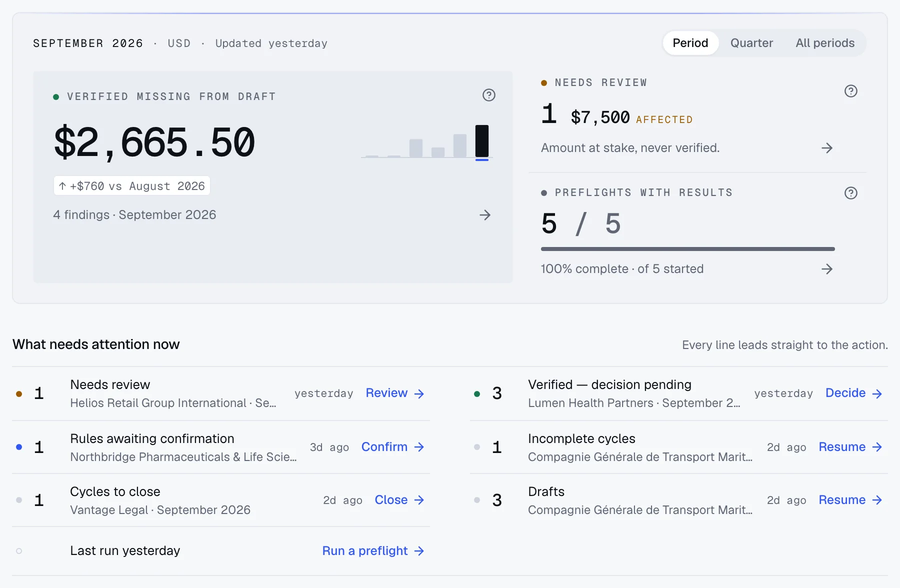The height and width of the screenshot is (588, 900).
Task: Click the $7,500 affected amount
Action: pyautogui.click(x=600, y=117)
